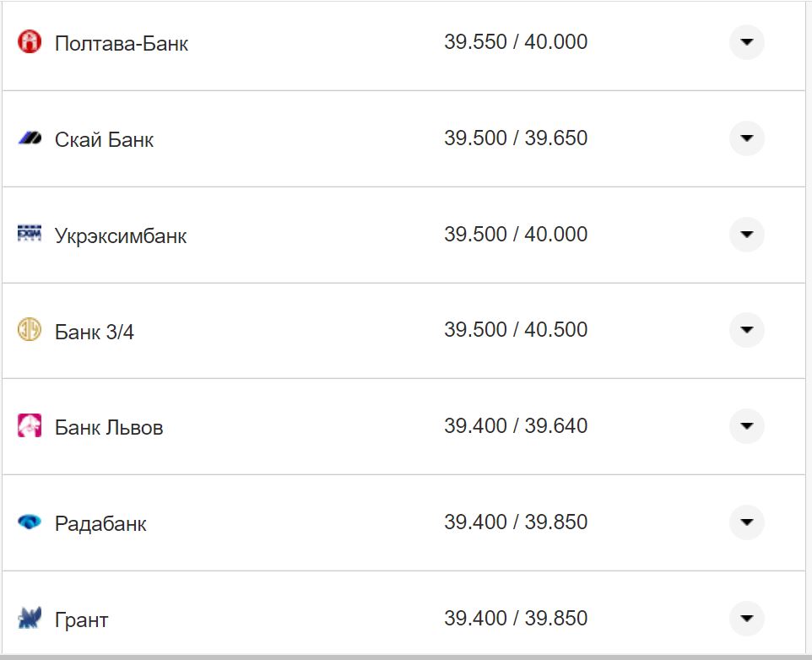Click Банк 3/4 rate 39.500 / 40.500
The image size is (812, 660).
[x=516, y=330]
